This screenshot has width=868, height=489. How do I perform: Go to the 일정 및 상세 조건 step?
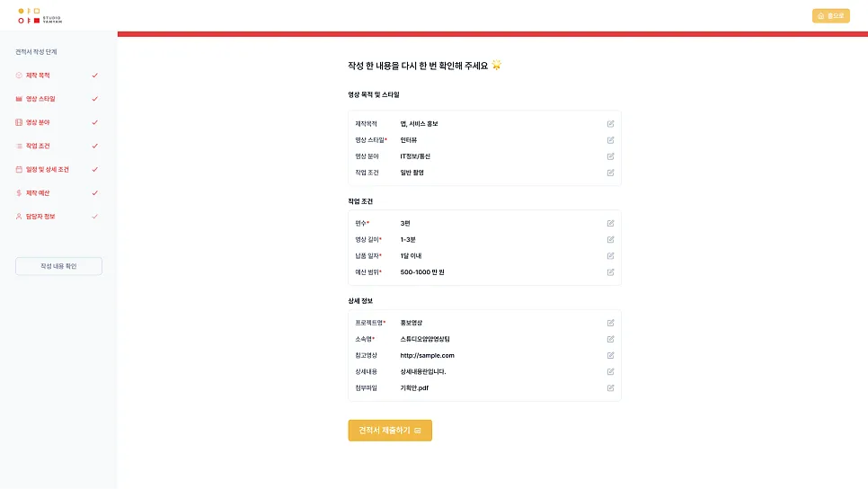click(x=47, y=170)
